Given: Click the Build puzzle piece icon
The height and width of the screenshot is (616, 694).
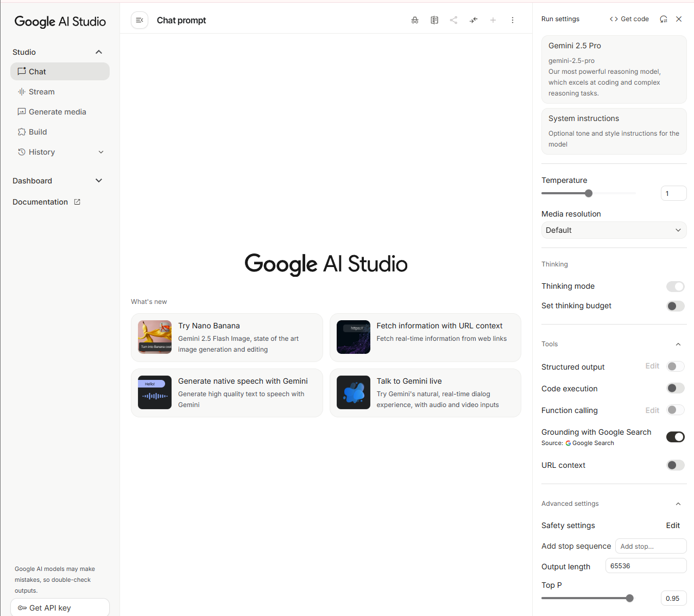Looking at the screenshot, I should [x=22, y=132].
